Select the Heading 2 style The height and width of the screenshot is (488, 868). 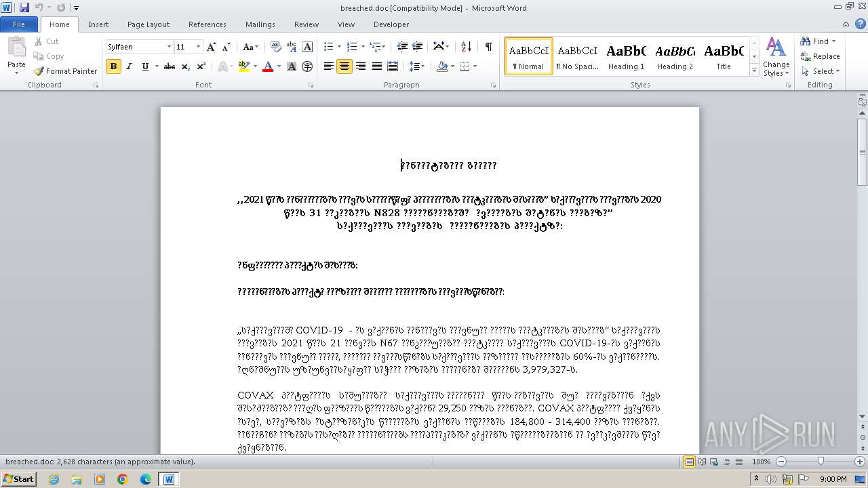pyautogui.click(x=675, y=56)
